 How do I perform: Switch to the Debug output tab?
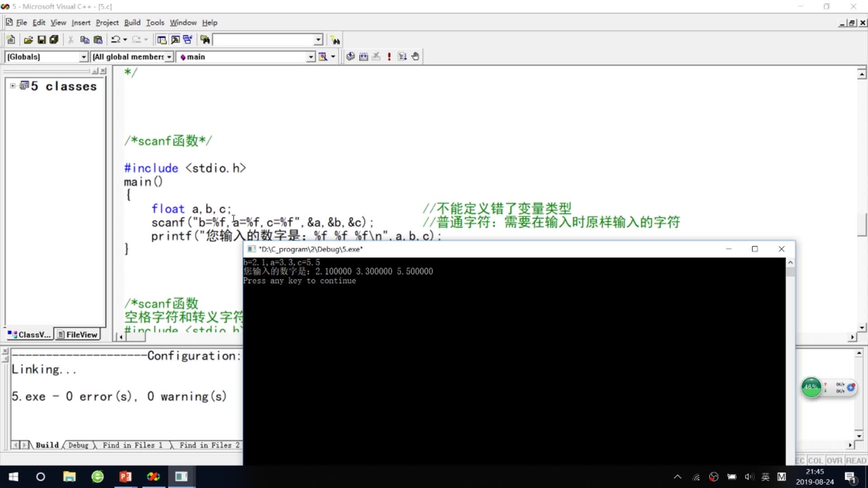click(78, 446)
